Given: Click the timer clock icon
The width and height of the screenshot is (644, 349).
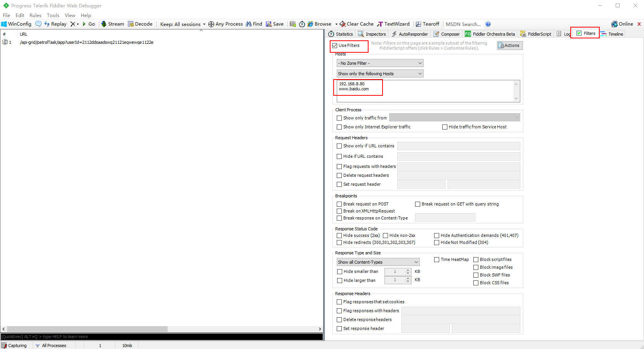Looking at the screenshot, I should tap(302, 24).
